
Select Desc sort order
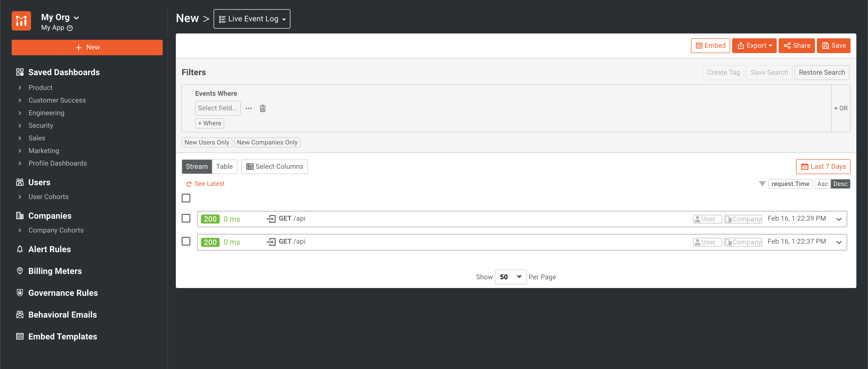(840, 184)
